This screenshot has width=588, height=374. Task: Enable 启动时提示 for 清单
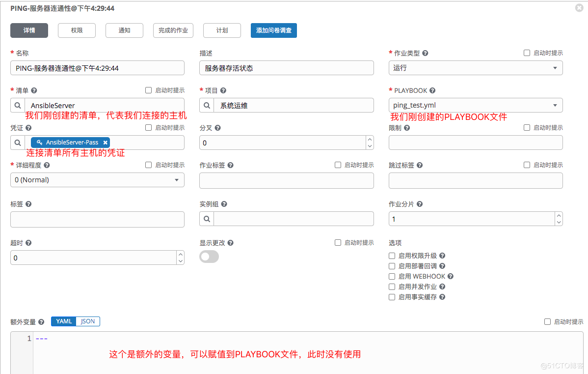click(149, 90)
